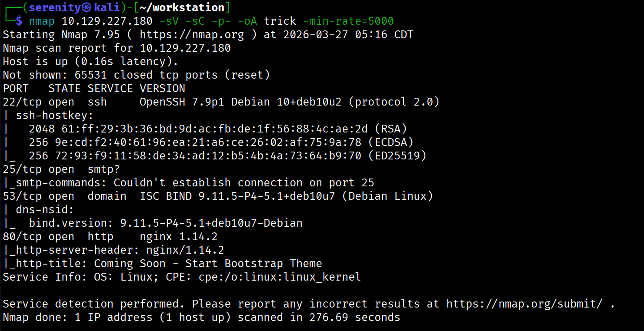Click the nmap command word after the prompt
The image size is (644, 331).
tap(42, 21)
